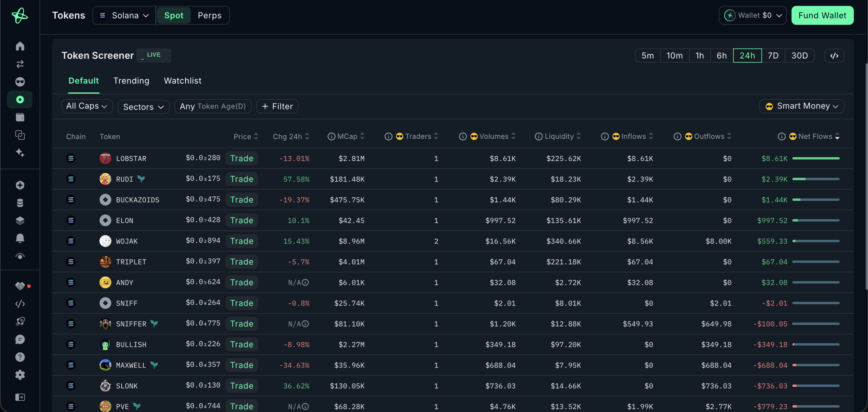Select the 7D timeframe option
868x412 pixels.
773,56
